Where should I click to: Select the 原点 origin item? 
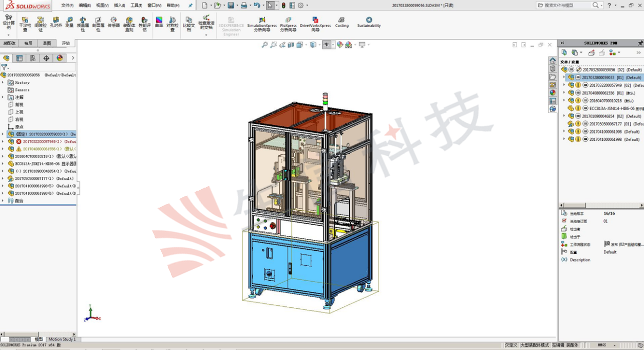[15, 126]
